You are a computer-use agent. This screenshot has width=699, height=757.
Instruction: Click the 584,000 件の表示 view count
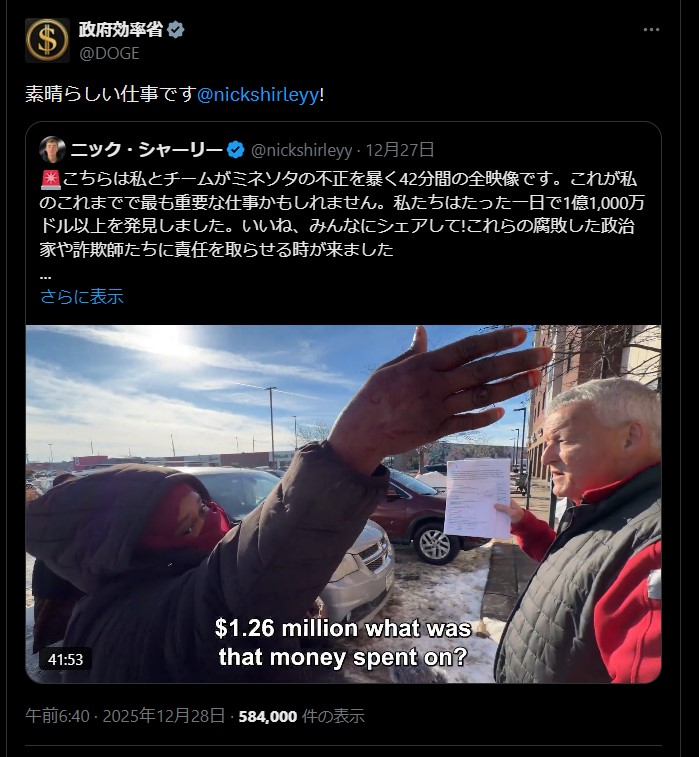(301, 716)
